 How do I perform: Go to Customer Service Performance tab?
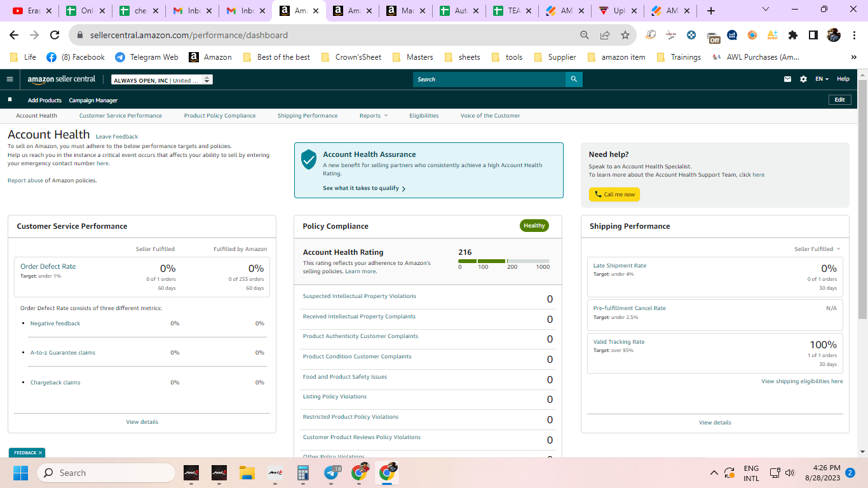[121, 116]
